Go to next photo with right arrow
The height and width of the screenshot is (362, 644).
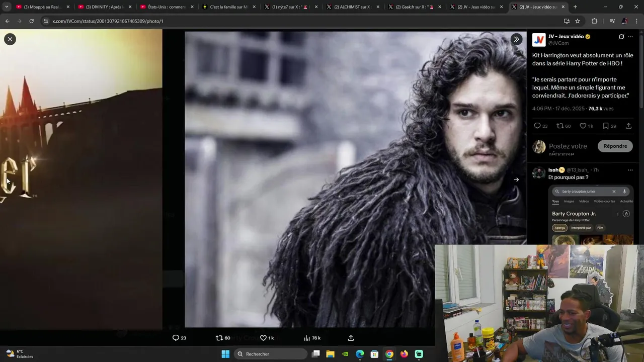(516, 179)
